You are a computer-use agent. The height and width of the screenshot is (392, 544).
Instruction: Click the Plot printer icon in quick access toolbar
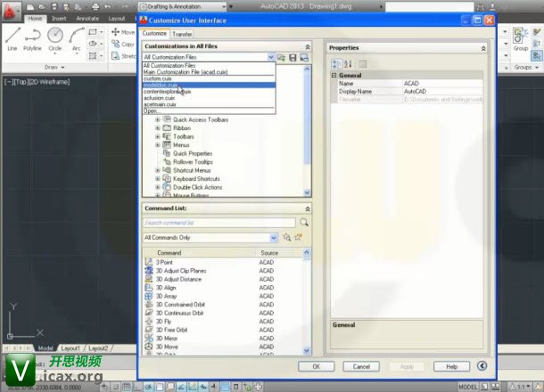[x=95, y=6]
